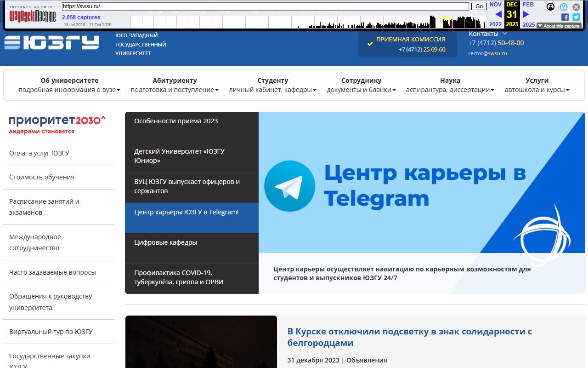Open the Wayback help question icon
Screen dimensions: 588x368
(564, 7)
